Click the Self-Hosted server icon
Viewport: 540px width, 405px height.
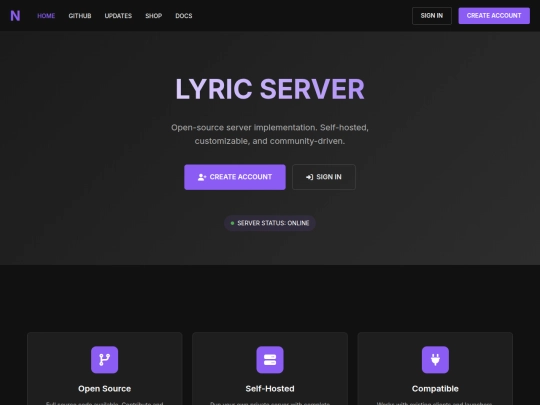point(270,360)
